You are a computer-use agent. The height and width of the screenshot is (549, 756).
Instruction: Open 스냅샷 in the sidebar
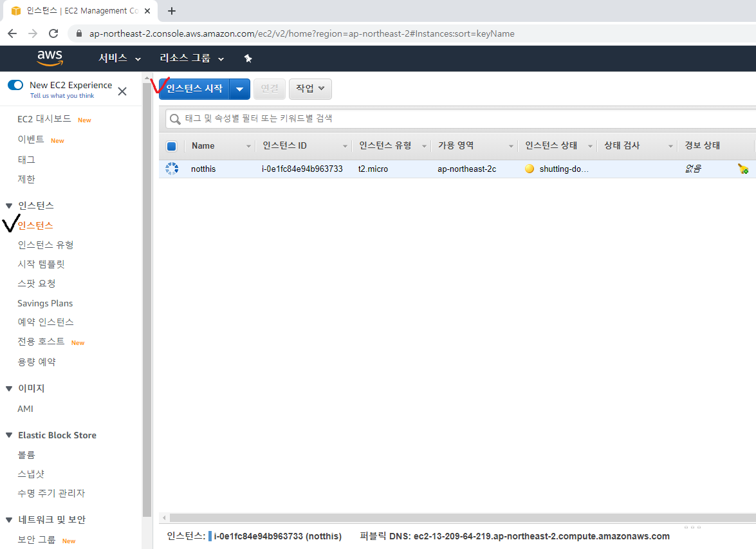pyautogui.click(x=31, y=474)
